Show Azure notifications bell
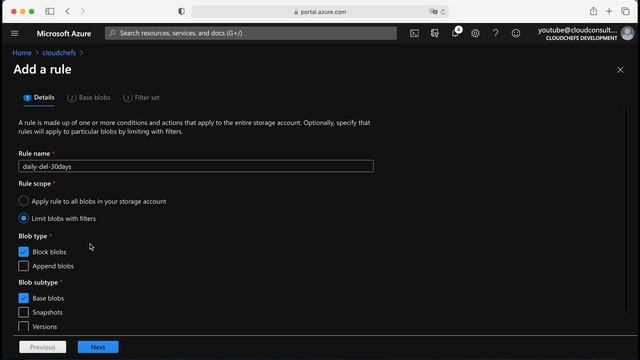Image resolution: width=640 pixels, height=360 pixels. click(x=455, y=33)
